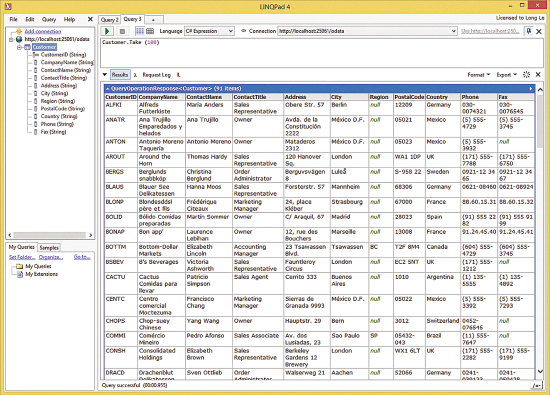Click the results vertical scrollbar thumb
This screenshot has height=395, width=550.
coord(540,120)
